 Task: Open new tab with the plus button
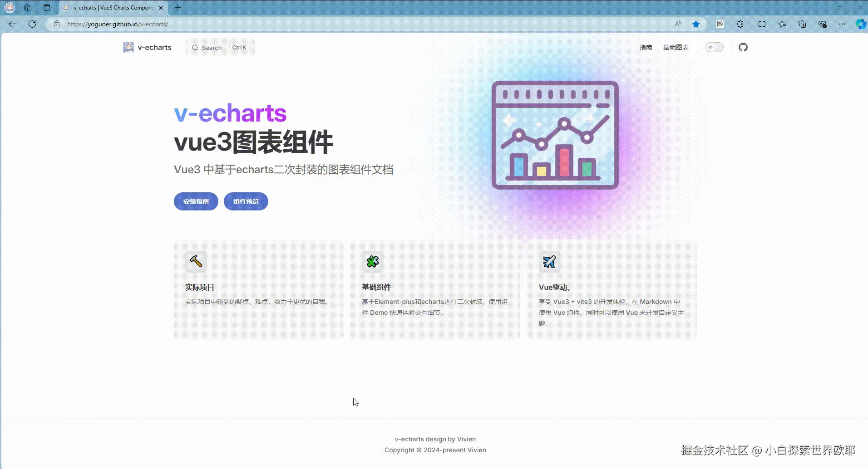point(178,8)
